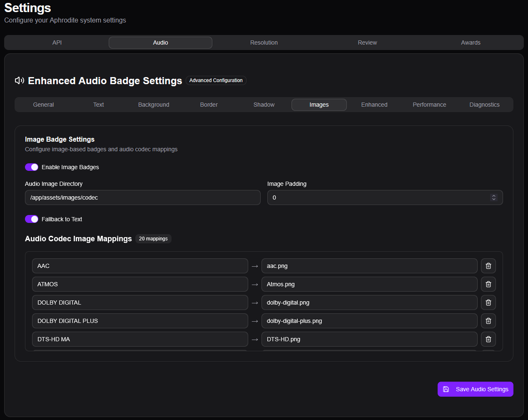This screenshot has height=420, width=528.
Task: Switch to the Text sub-tab
Action: tap(99, 105)
